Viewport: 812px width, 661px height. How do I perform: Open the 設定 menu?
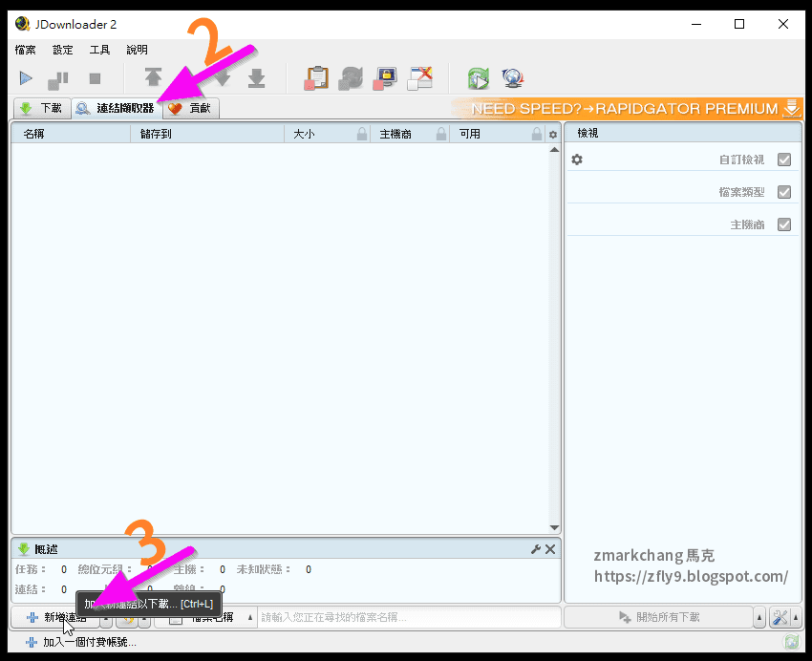pos(63,50)
